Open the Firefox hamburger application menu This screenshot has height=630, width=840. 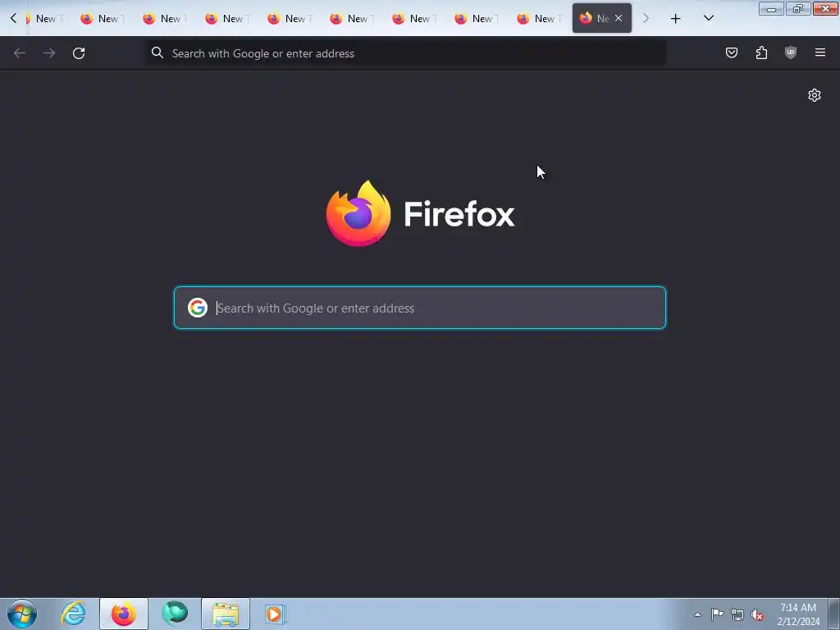(x=820, y=52)
